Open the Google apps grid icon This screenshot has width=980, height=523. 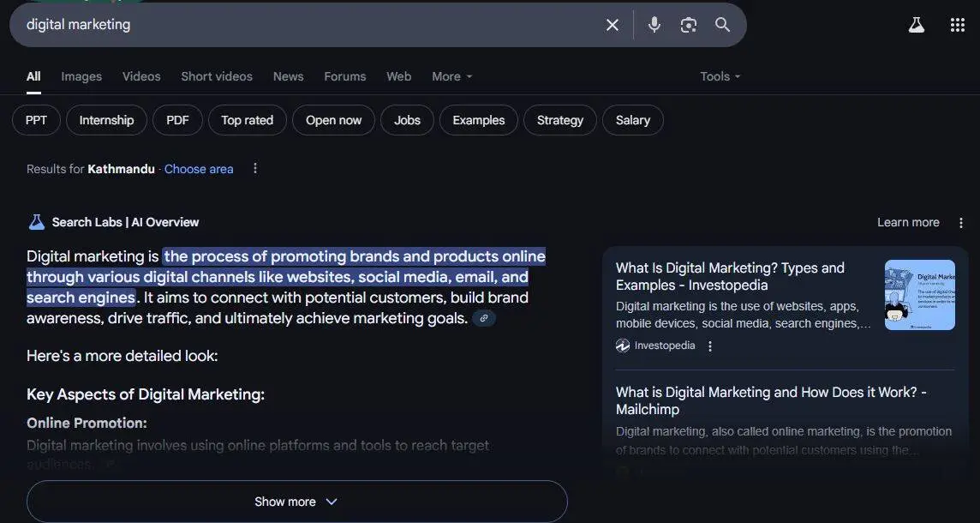coord(958,25)
